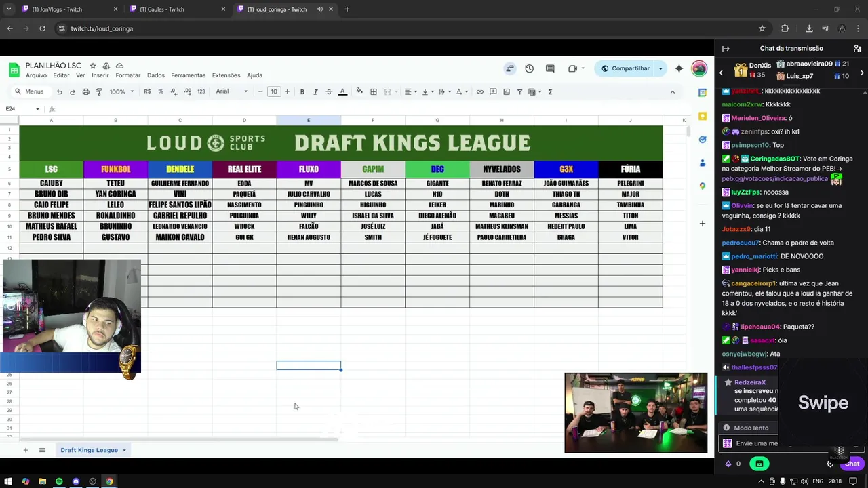This screenshot has width=868, height=488.
Task: Open the Gemini sparkle icon
Action: (679, 68)
